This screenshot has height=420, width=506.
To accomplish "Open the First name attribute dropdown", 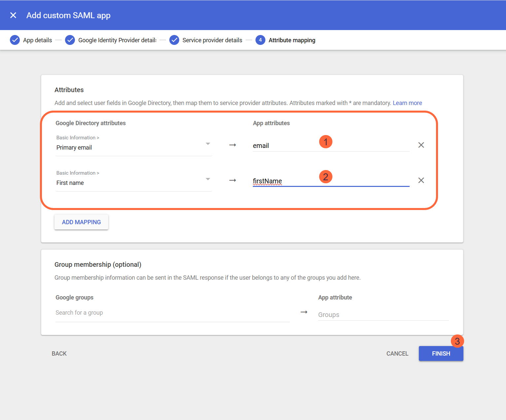I will [208, 179].
